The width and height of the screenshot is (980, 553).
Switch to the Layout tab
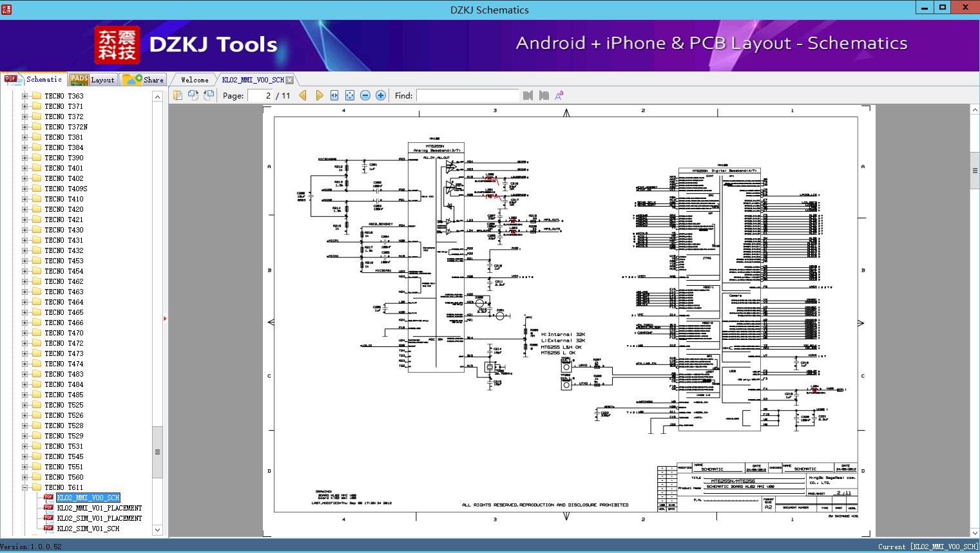click(x=92, y=80)
